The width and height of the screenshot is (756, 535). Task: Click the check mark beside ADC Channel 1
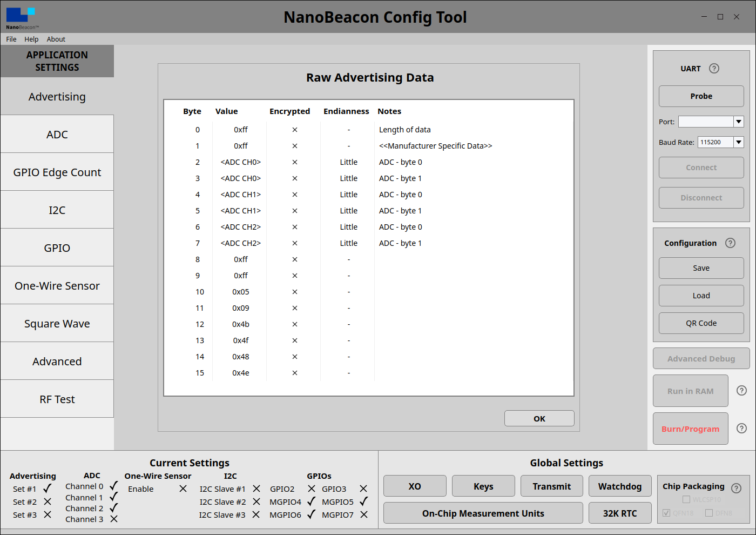114,497
